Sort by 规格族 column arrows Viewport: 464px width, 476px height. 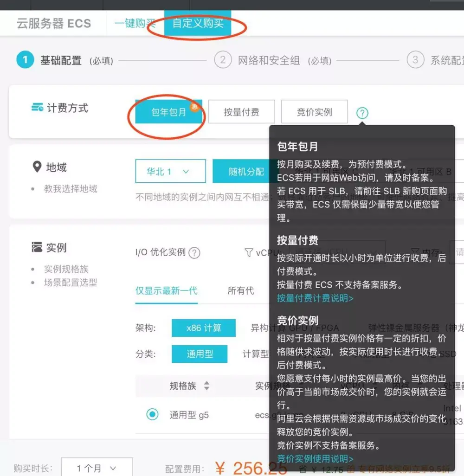(x=206, y=386)
